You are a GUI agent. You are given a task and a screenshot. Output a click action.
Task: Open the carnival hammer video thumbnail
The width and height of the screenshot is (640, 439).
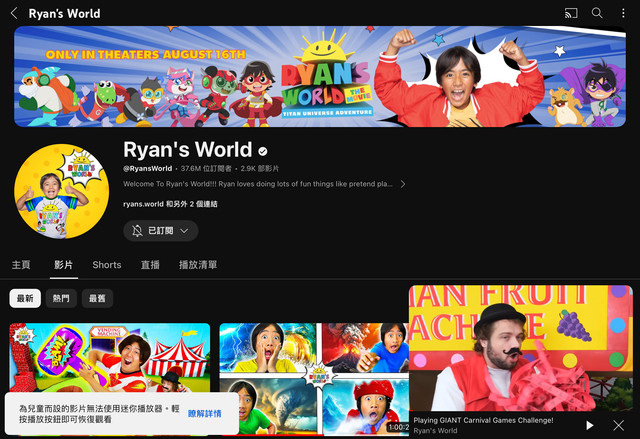point(110,357)
